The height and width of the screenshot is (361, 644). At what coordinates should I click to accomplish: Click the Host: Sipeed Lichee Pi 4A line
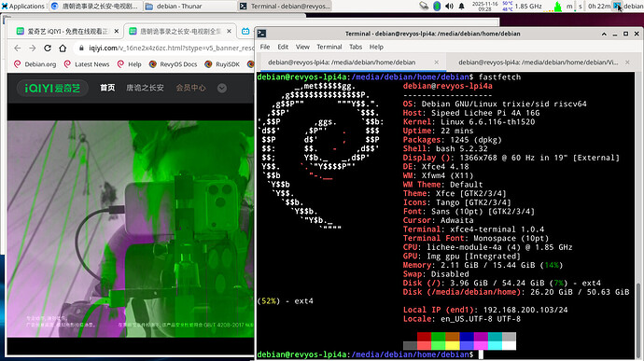click(471, 113)
